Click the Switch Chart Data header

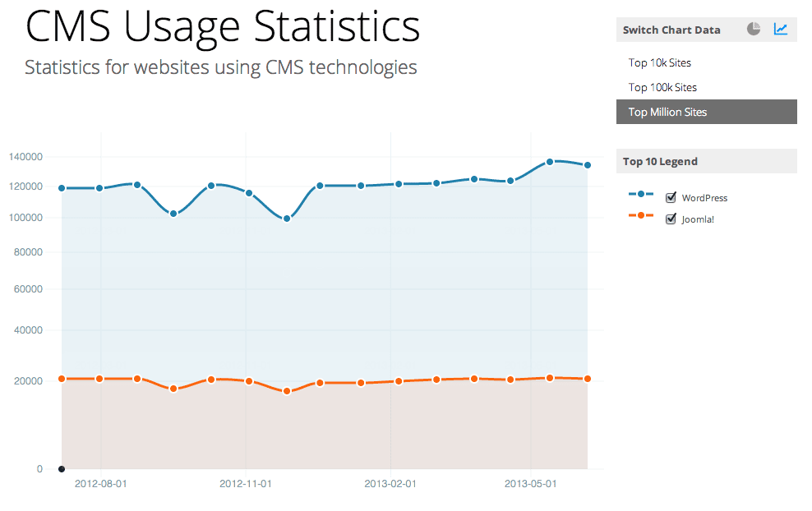pyautogui.click(x=671, y=30)
